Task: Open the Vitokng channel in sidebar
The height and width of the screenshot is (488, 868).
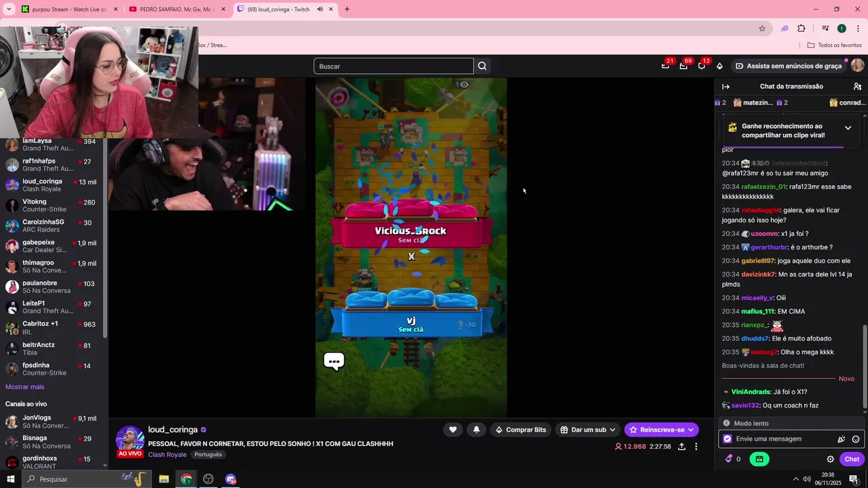Action: (x=52, y=205)
